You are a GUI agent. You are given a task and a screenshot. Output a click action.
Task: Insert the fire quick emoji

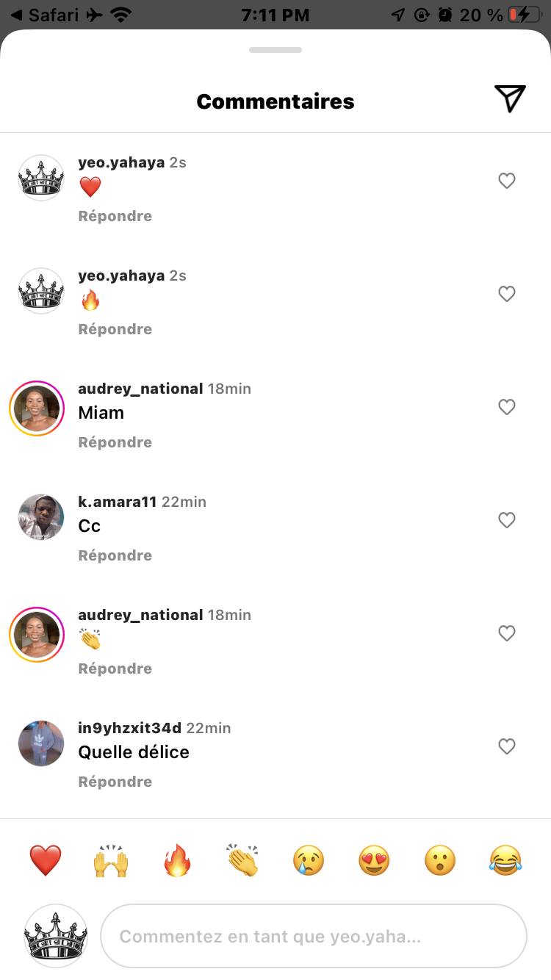pyautogui.click(x=177, y=860)
